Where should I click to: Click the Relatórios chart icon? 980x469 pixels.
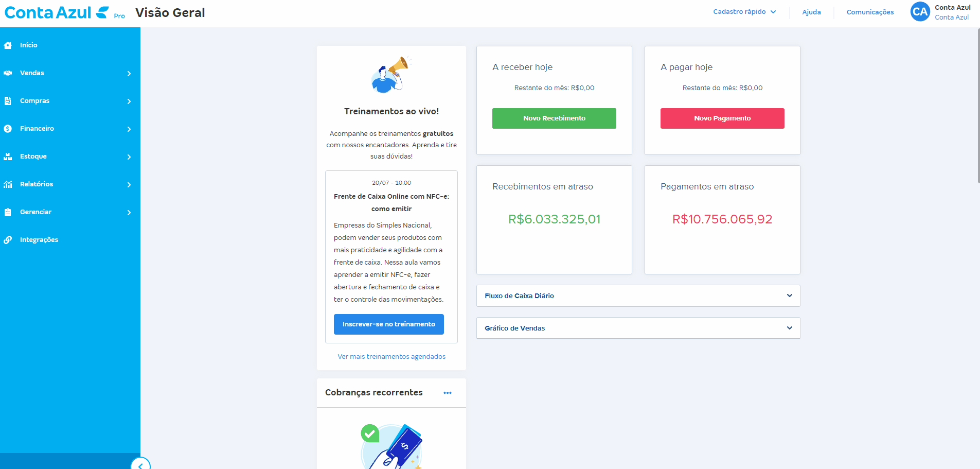[x=8, y=184]
